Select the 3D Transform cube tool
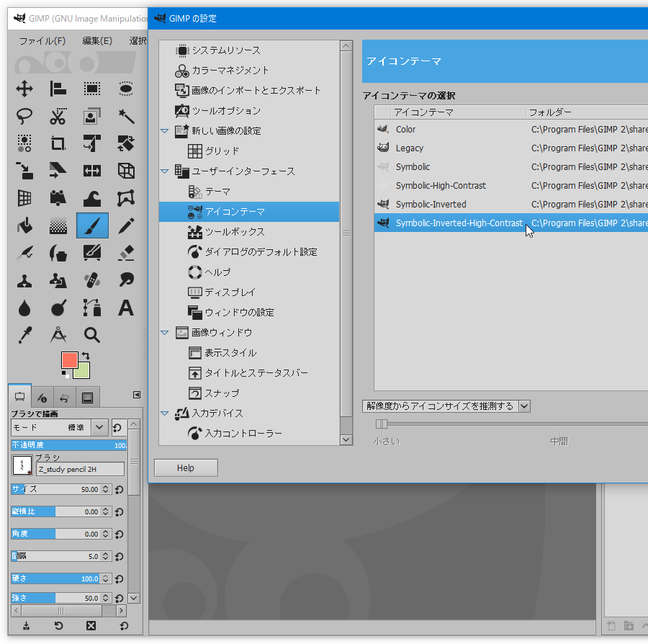This screenshot has width=648, height=644. pos(125,171)
